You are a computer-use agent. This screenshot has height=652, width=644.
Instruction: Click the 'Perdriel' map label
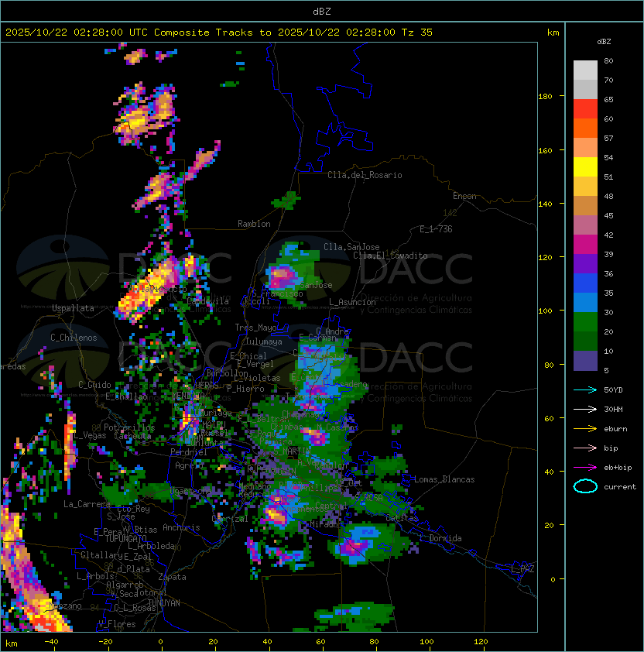(x=189, y=452)
